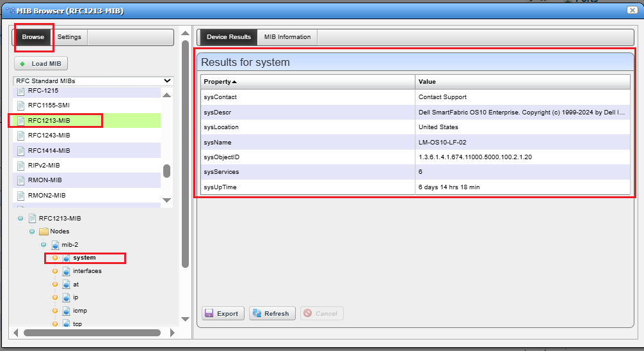The width and height of the screenshot is (644, 351).
Task: Click the RFC1243-MIB file icon
Action: tap(20, 136)
